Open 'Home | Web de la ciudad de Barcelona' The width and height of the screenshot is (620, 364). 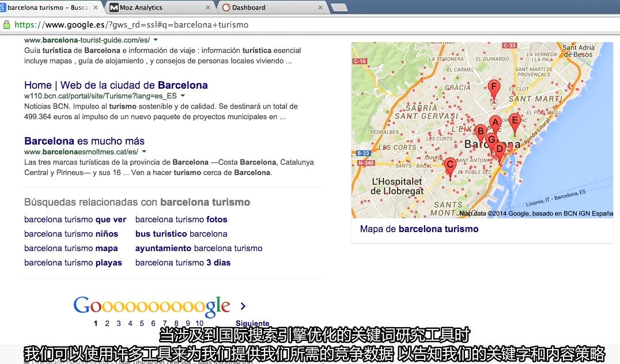pyautogui.click(x=116, y=85)
